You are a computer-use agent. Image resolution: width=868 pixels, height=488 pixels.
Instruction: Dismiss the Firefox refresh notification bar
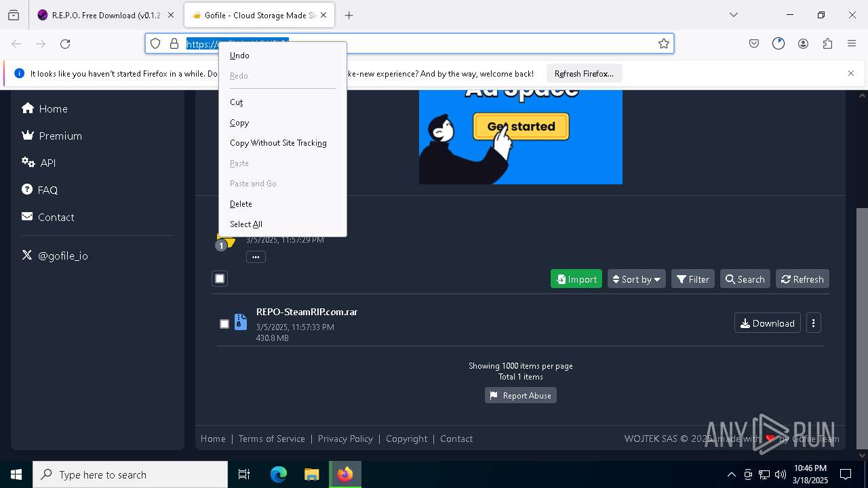[x=850, y=73]
